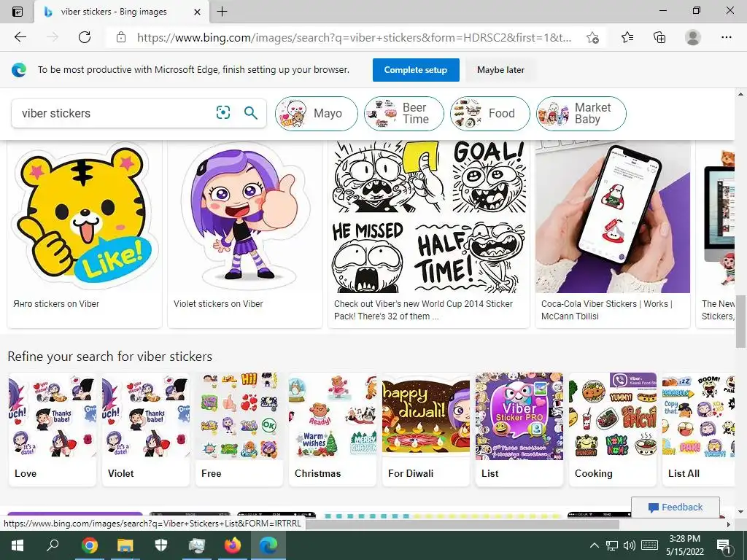747x560 pixels.
Task: Select the Market Baby suggestion chip
Action: 581,113
